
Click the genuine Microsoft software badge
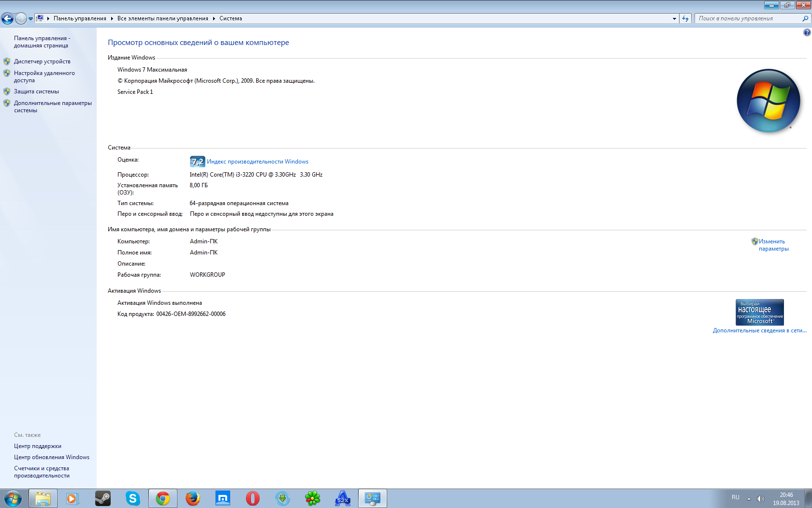[760, 312]
